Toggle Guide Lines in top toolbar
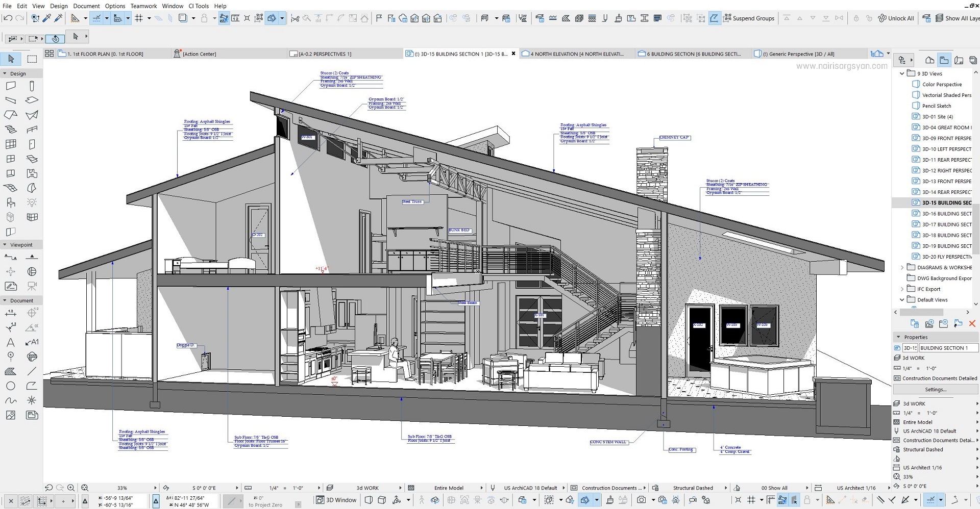The width and height of the screenshot is (980, 509). coord(96,18)
